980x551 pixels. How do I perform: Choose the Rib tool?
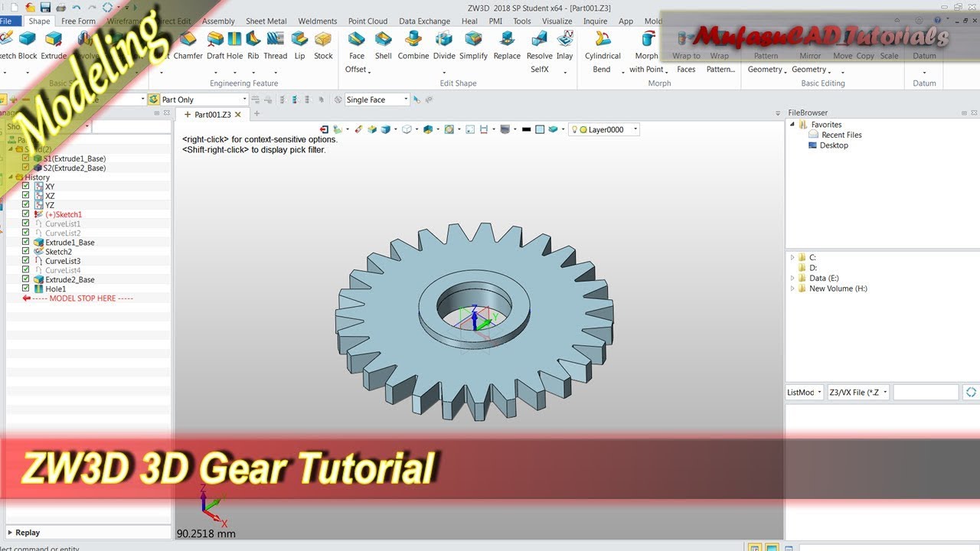tap(253, 45)
